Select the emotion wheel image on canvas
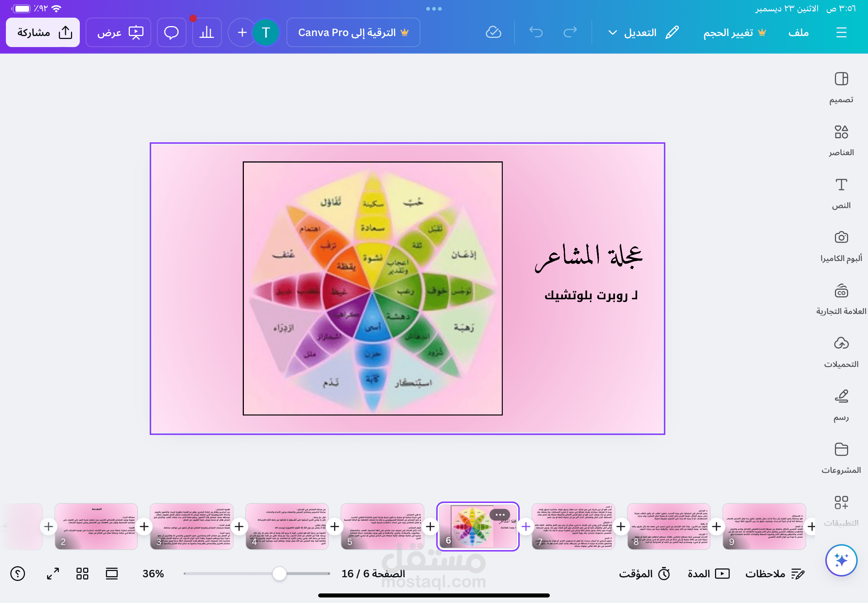The width and height of the screenshot is (868, 603). point(373,288)
